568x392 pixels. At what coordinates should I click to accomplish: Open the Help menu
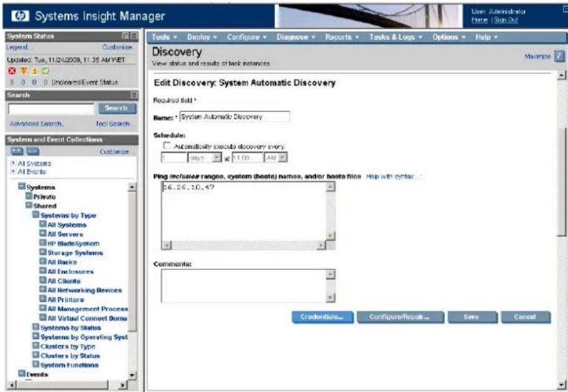[x=487, y=37]
